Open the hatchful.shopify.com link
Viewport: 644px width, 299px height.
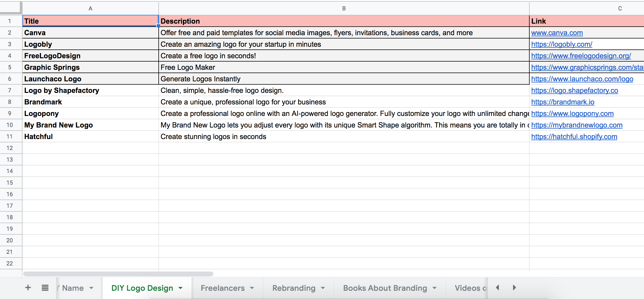(574, 137)
